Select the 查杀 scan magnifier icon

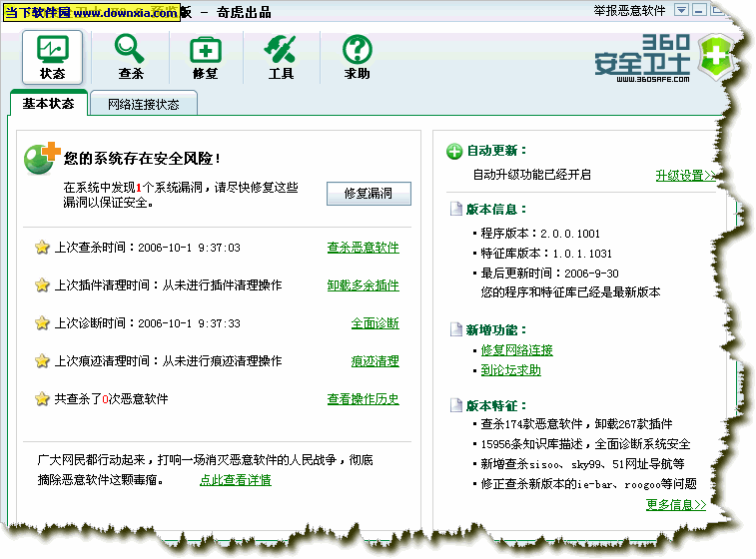pos(130,57)
